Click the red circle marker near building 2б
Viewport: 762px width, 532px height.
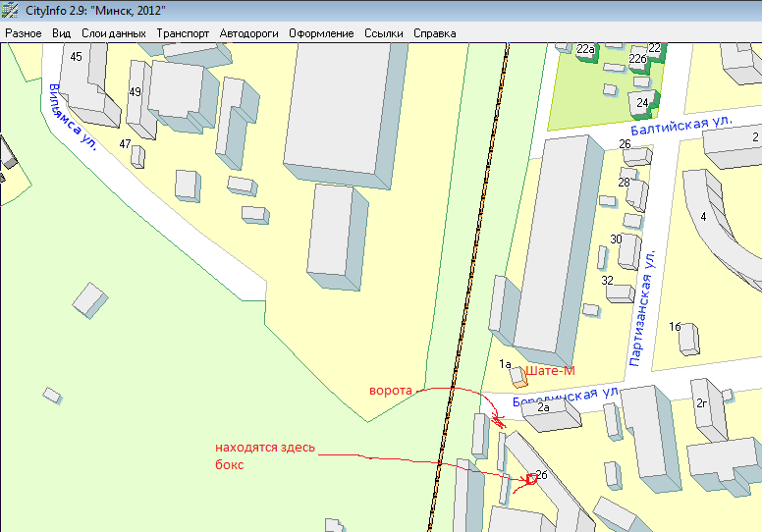(532, 479)
